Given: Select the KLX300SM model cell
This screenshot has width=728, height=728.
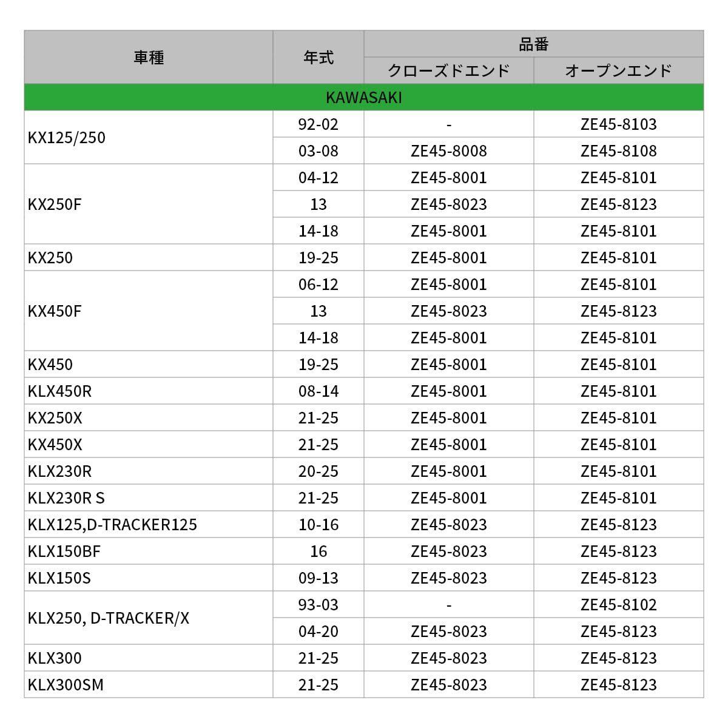Looking at the screenshot, I should pos(66,685).
